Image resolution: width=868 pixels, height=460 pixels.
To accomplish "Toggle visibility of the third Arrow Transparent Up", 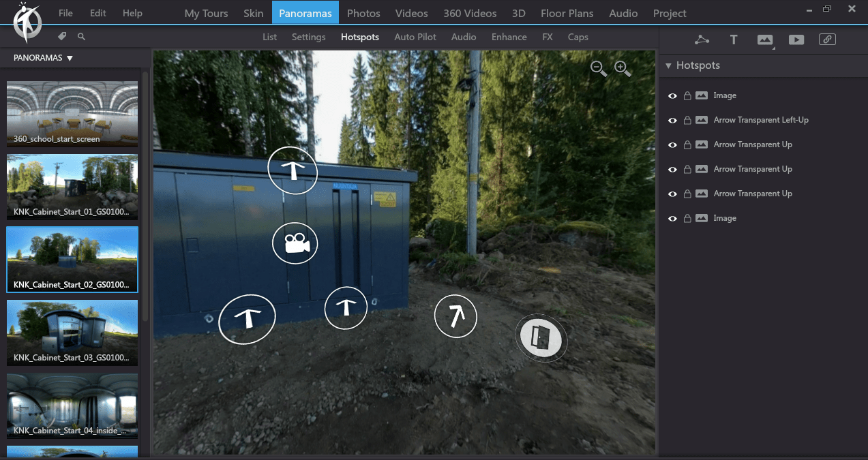I will point(672,194).
